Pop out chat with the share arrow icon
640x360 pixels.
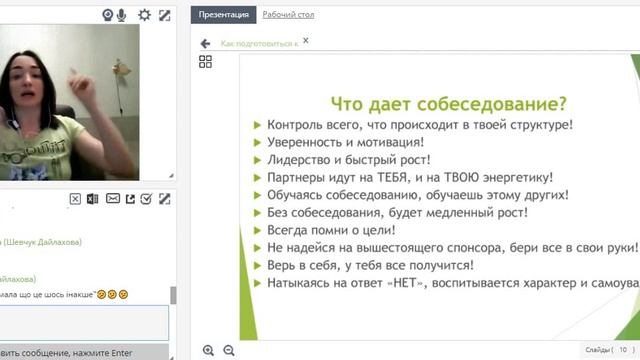tap(130, 199)
